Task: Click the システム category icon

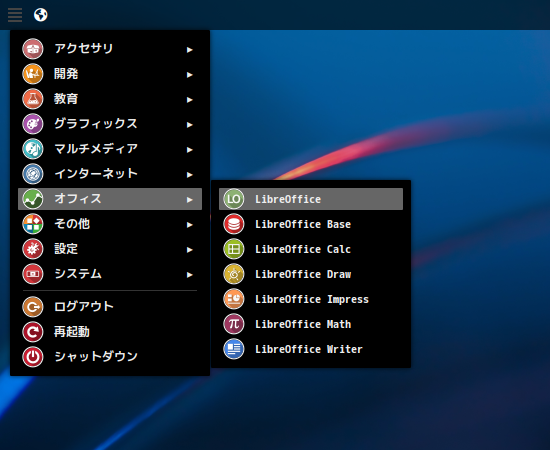Action: 33,274
